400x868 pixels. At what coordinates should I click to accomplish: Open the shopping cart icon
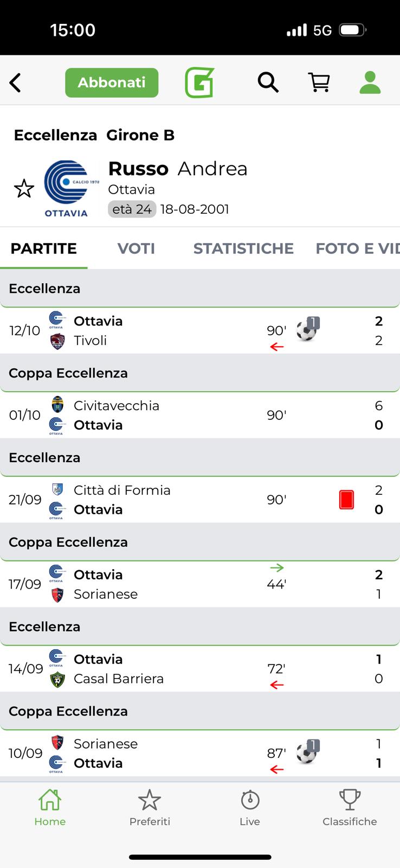(x=319, y=83)
